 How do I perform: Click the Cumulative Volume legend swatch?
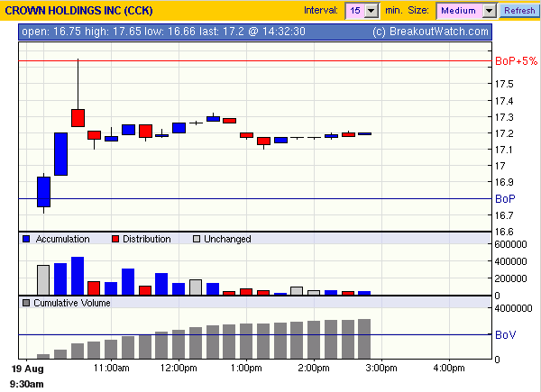point(26,303)
